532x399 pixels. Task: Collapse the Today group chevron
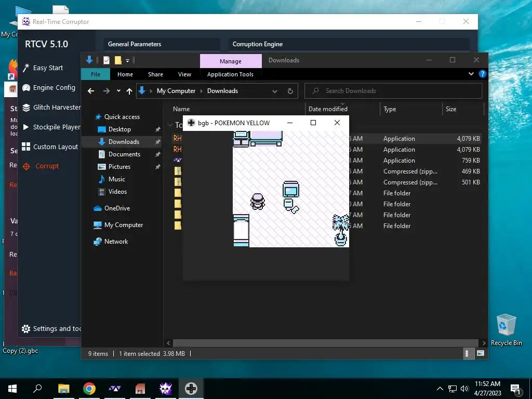[x=170, y=125]
